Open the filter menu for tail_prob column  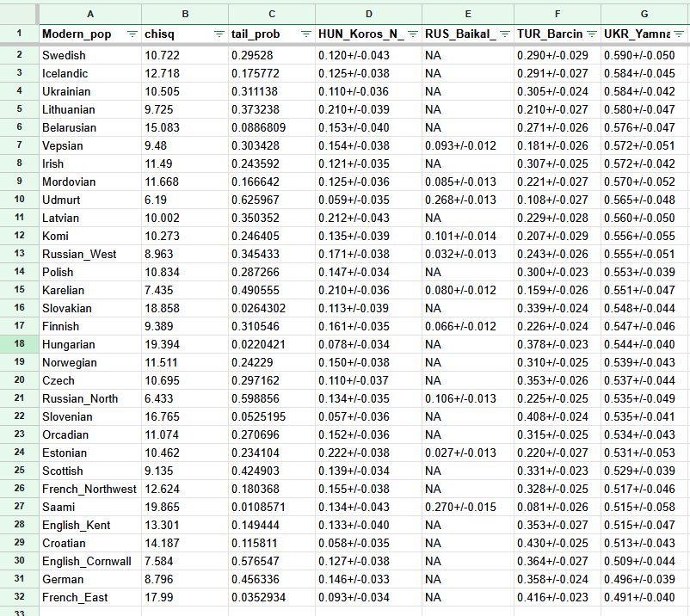point(305,34)
